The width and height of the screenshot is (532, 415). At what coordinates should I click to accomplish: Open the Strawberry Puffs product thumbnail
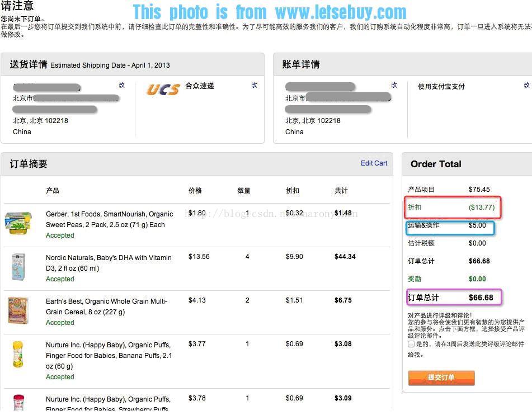coord(18,403)
